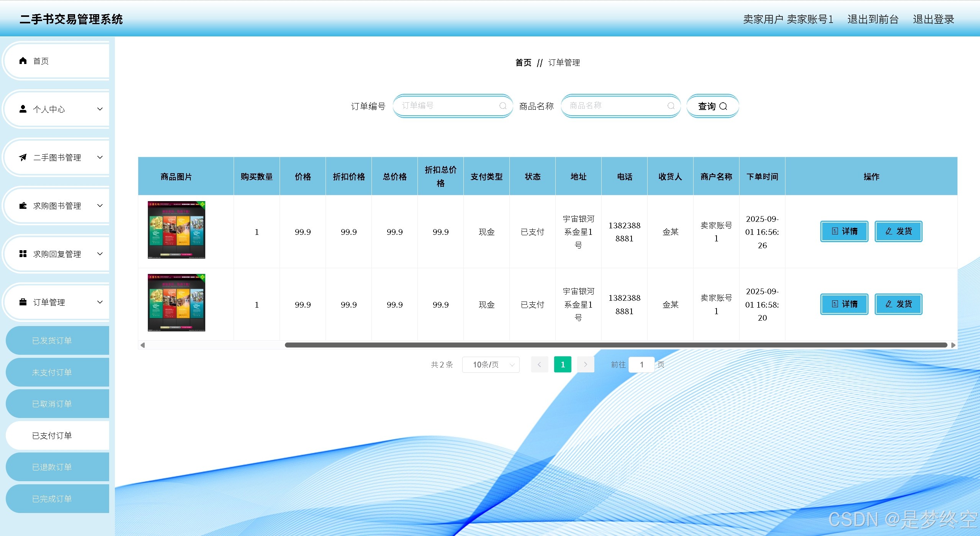Click the 退出到前台 link

click(873, 19)
